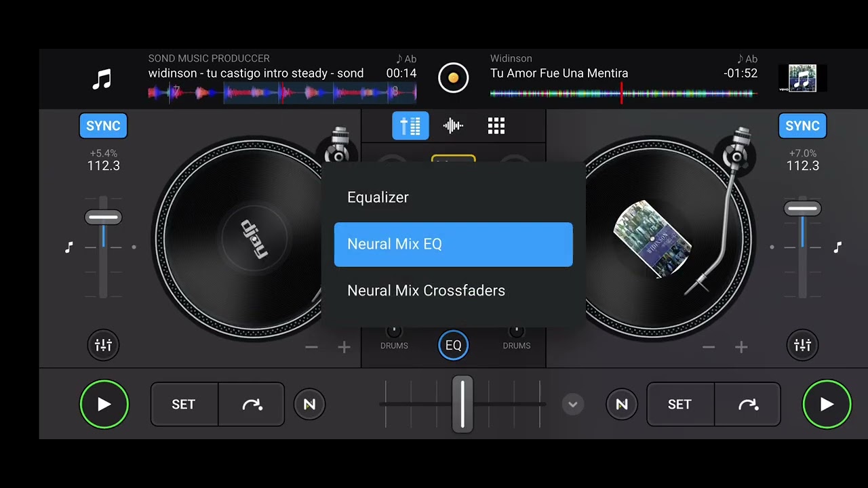Click the right deck waveform overview

623,94
